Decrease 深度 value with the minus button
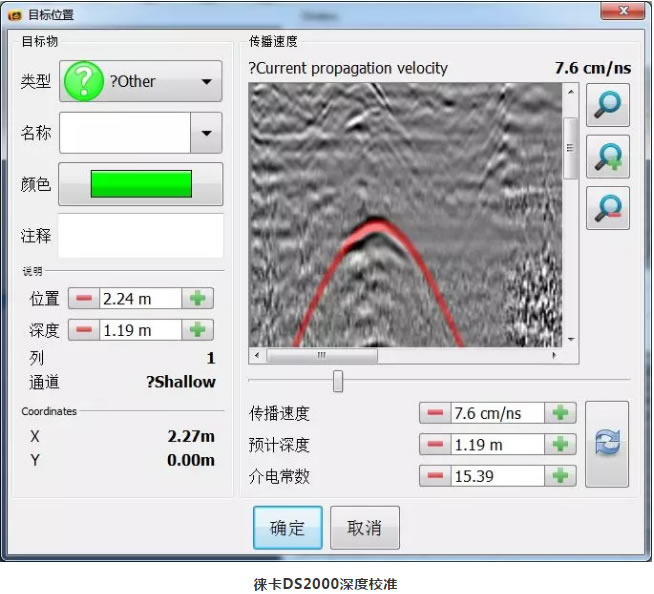This screenshot has height=594, width=654. click(84, 330)
